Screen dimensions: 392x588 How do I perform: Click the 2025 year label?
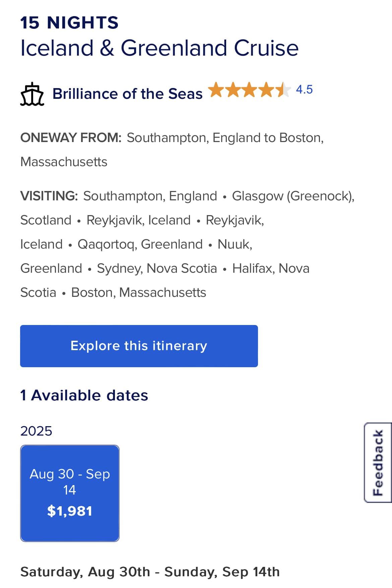pyautogui.click(x=36, y=431)
